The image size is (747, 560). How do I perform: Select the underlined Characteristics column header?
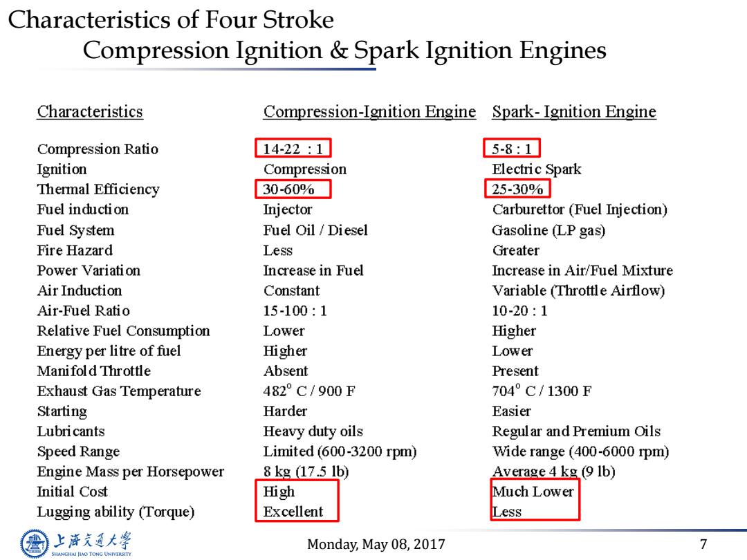tap(90, 111)
